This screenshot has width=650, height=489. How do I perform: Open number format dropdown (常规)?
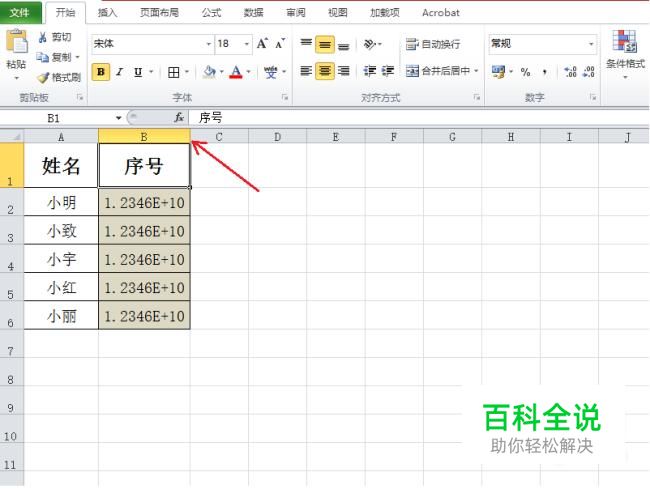tap(591, 44)
